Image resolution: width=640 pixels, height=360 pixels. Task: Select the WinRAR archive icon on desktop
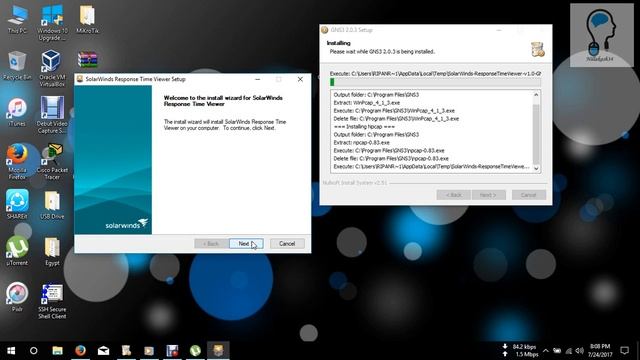click(87, 60)
